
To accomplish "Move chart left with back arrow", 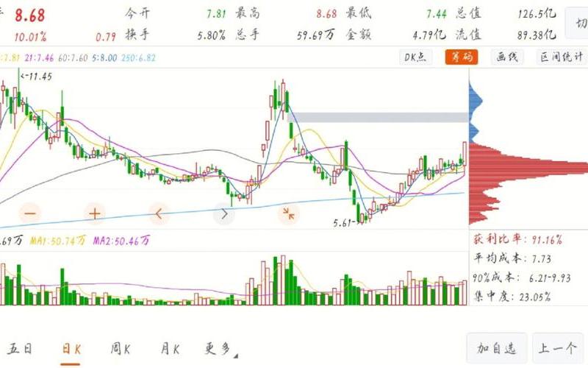I will (159, 213).
